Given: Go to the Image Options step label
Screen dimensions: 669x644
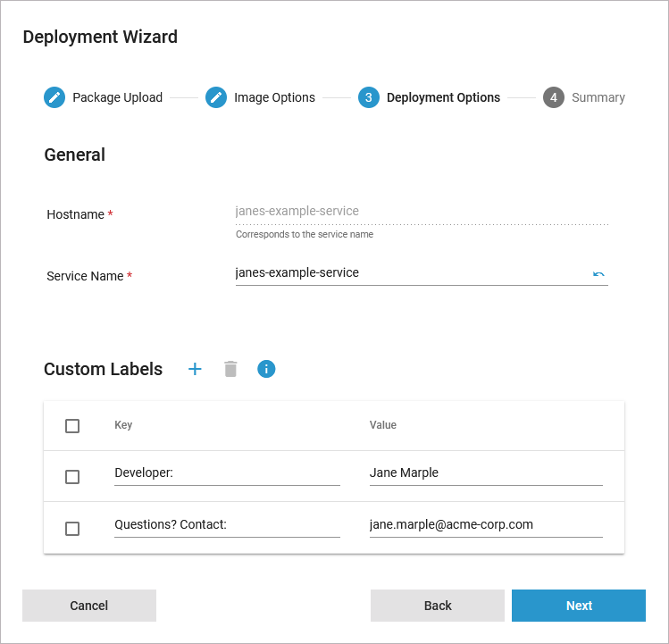Looking at the screenshot, I should (x=274, y=98).
